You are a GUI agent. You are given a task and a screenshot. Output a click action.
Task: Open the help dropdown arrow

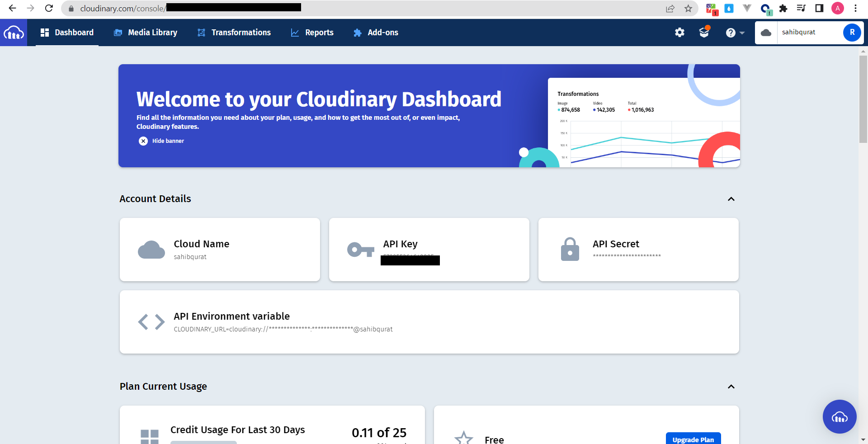pos(742,33)
